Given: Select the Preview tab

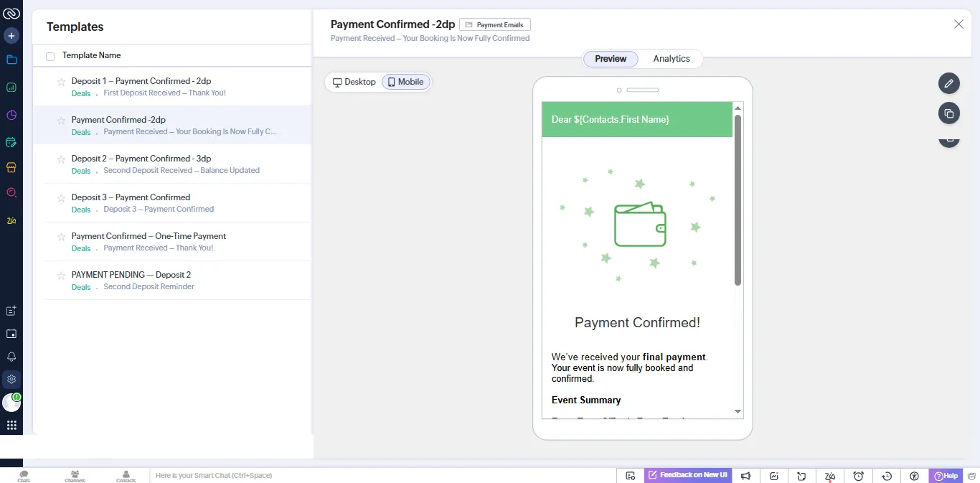Looking at the screenshot, I should pyautogui.click(x=611, y=59).
